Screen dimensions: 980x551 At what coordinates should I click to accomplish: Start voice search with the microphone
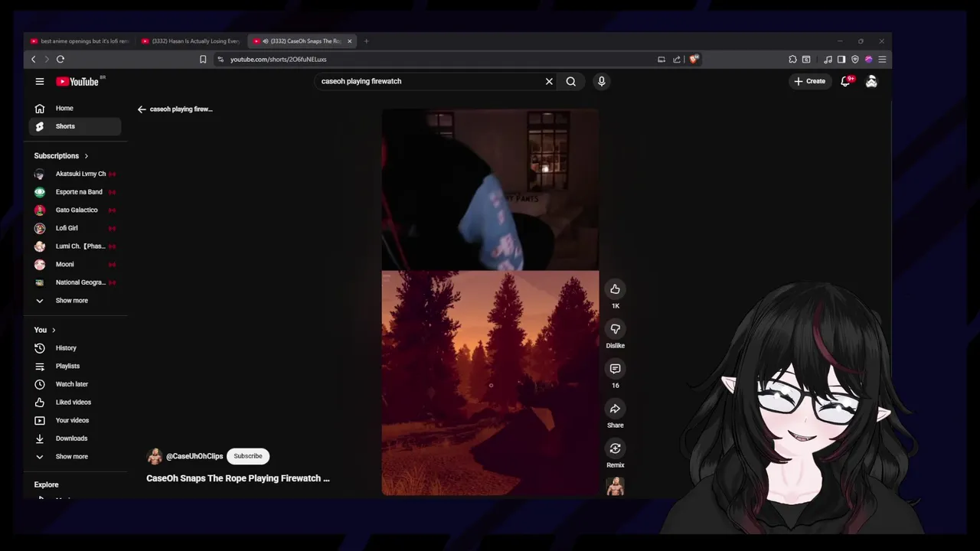pos(602,81)
